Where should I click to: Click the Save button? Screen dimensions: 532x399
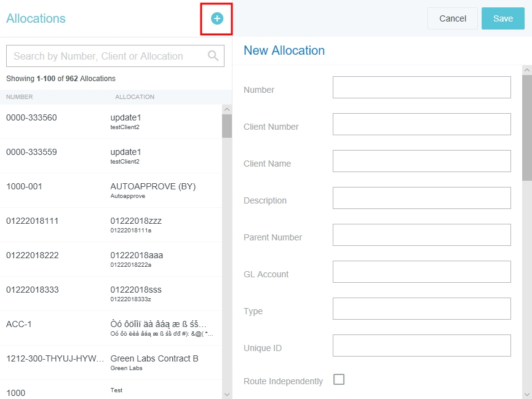coord(502,18)
